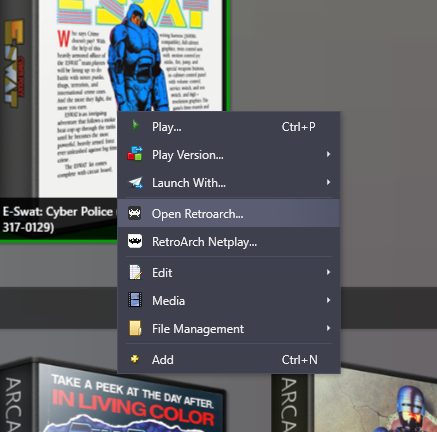This screenshot has height=432, width=437.
Task: Expand the Edit submenu arrow
Action: pos(328,272)
